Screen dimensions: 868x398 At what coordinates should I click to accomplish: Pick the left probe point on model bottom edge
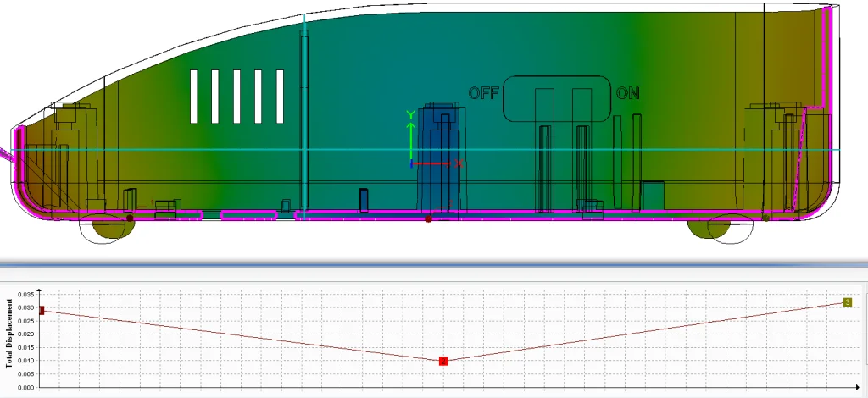pos(130,218)
